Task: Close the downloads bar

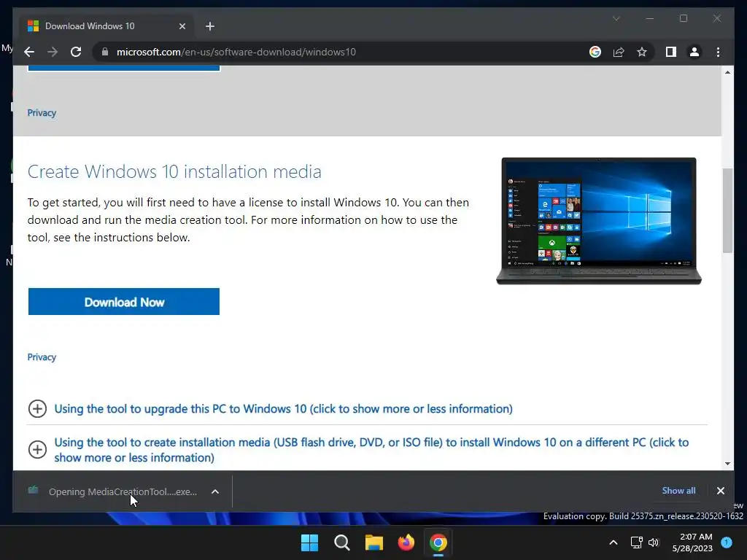Action: pyautogui.click(x=720, y=491)
